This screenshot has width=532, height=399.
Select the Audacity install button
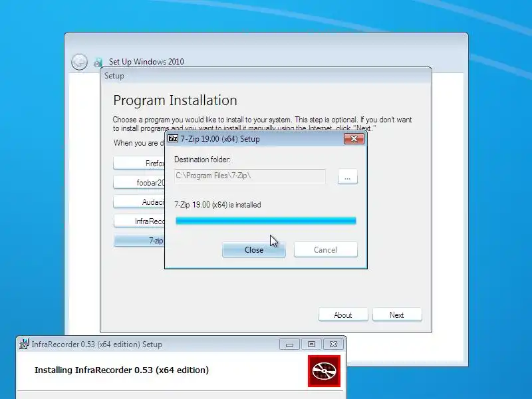pos(140,202)
